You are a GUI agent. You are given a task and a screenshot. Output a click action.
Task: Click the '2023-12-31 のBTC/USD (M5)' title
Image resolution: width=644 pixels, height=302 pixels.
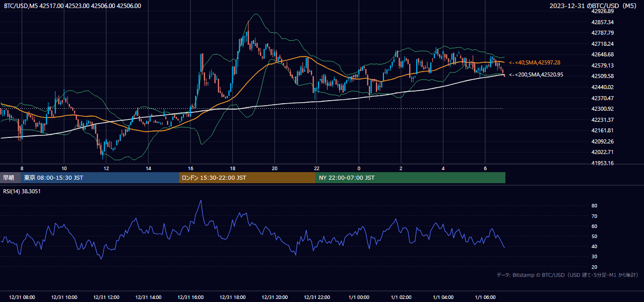594,6
